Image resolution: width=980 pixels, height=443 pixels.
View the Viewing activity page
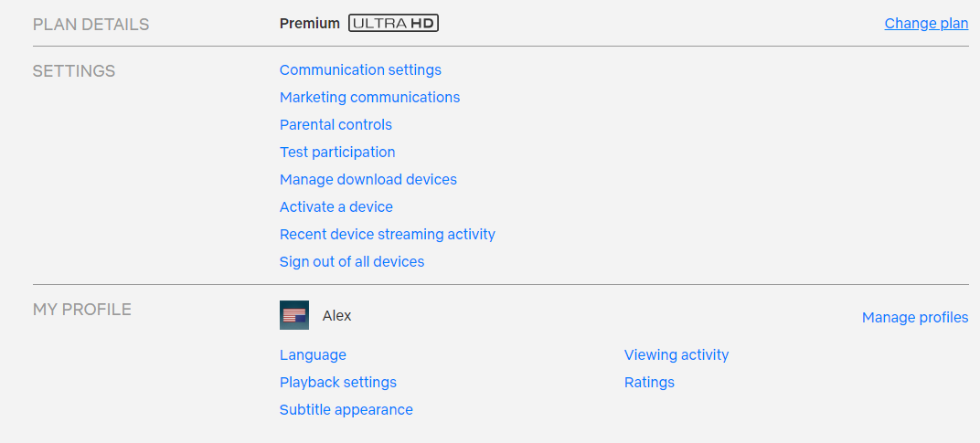point(676,355)
